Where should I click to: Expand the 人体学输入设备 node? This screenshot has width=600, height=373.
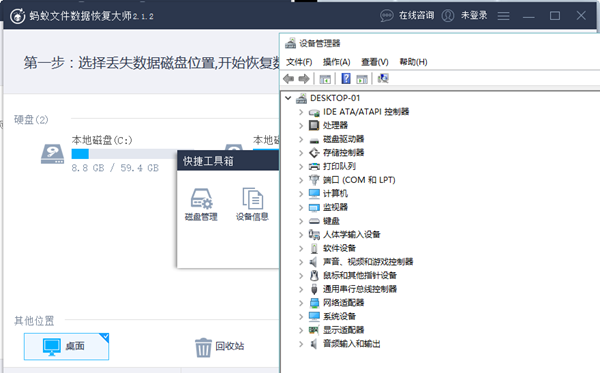[x=301, y=235]
